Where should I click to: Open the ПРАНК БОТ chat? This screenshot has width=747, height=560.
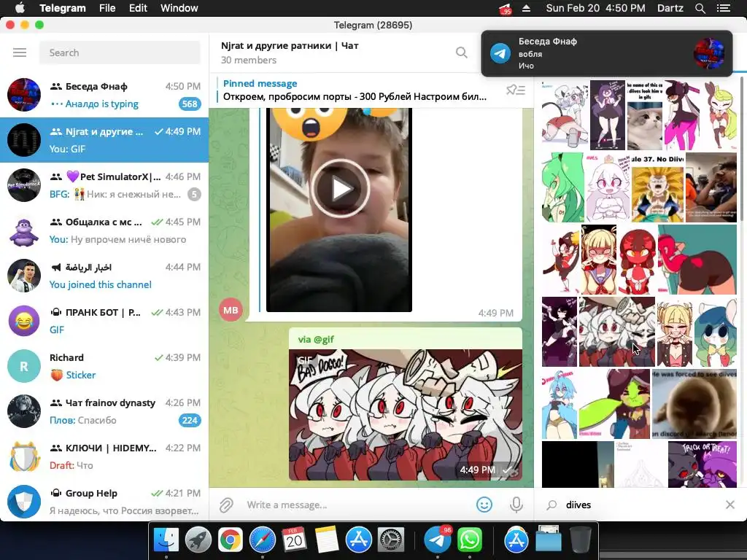pyautogui.click(x=104, y=321)
